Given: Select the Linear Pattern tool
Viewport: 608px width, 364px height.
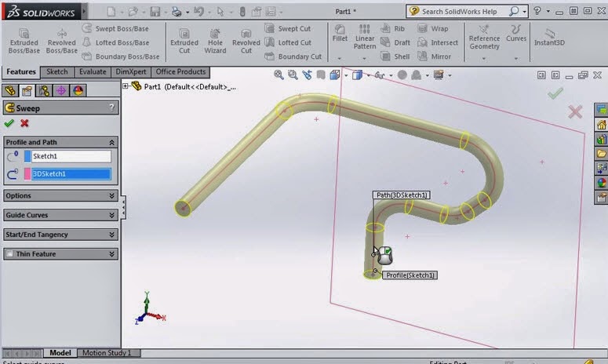Looking at the screenshot, I should tap(365, 37).
